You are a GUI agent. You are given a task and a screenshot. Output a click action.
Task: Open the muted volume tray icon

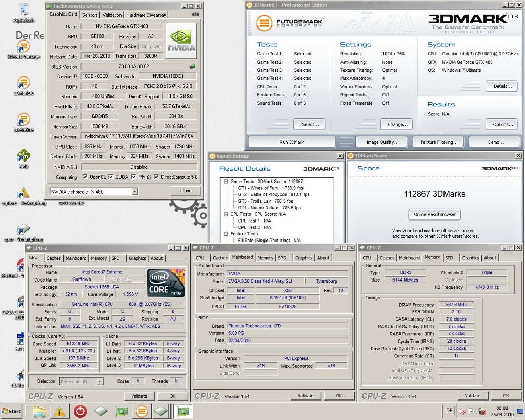point(462,411)
